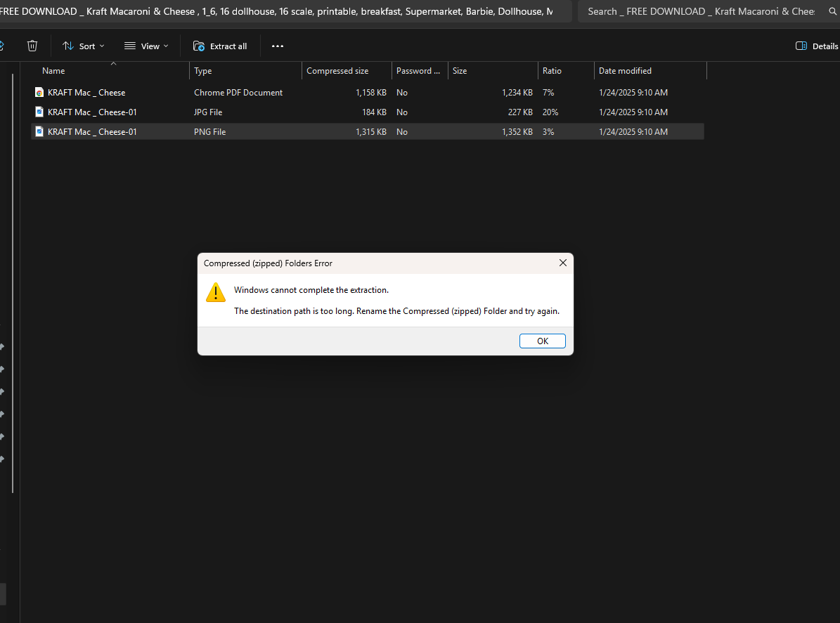Click the PNG file's image icon
The image size is (840, 623).
tap(39, 131)
